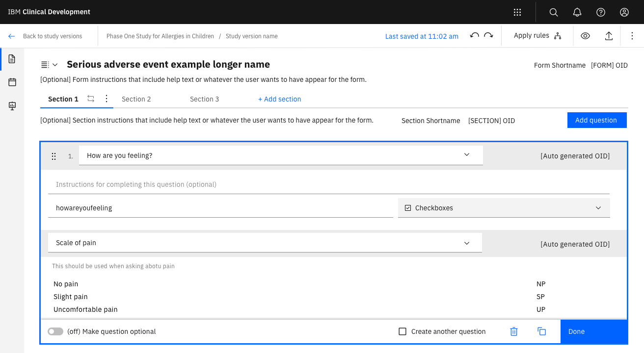The image size is (644, 353).
Task: Expand the How are you feeling dropdown
Action: tap(466, 155)
